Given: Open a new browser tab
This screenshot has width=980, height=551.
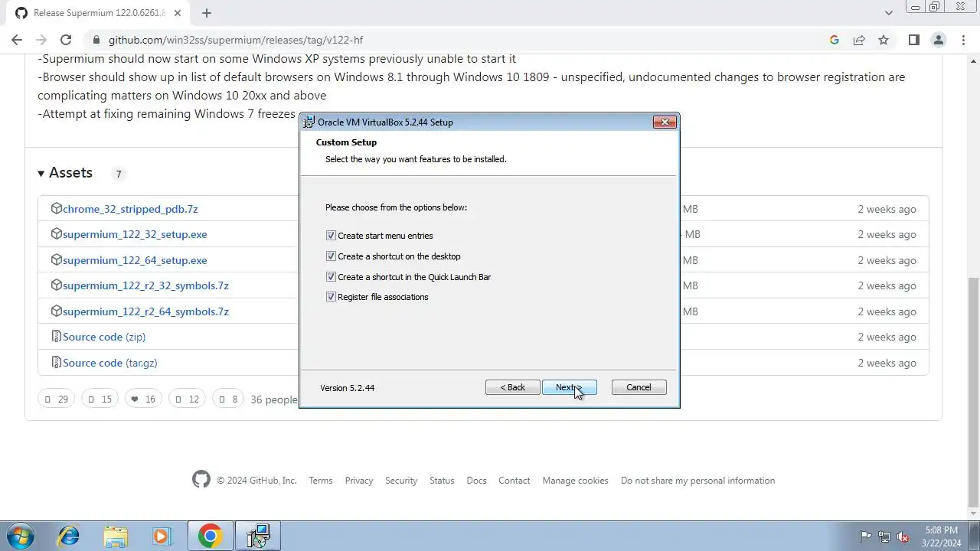Looking at the screenshot, I should [207, 13].
